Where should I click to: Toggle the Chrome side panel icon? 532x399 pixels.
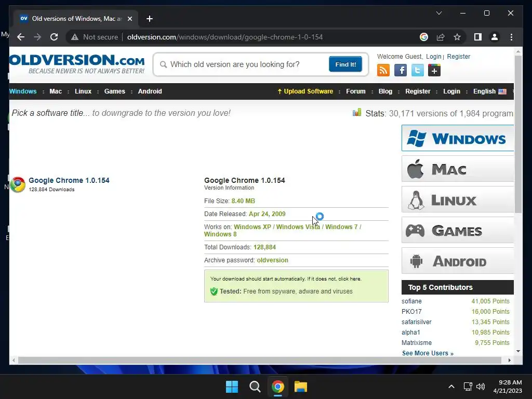(478, 37)
